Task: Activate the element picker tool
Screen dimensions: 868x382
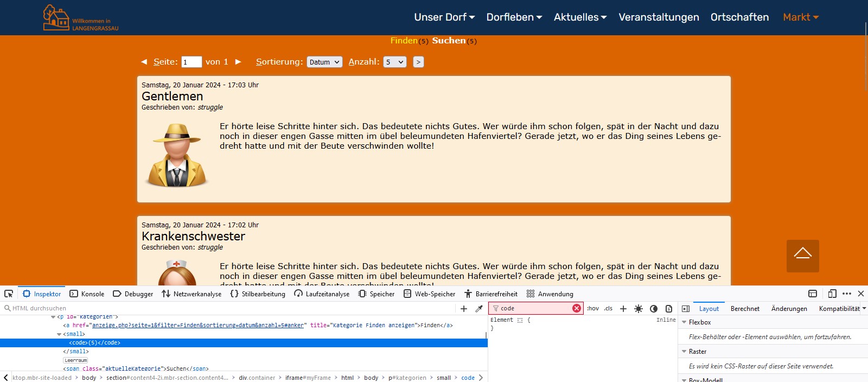Action: [9, 294]
